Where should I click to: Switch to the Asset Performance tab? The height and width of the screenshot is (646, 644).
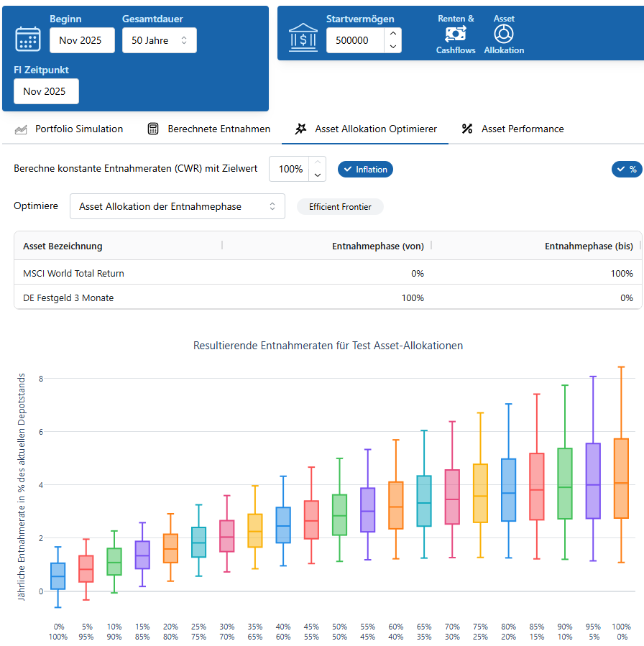(522, 129)
